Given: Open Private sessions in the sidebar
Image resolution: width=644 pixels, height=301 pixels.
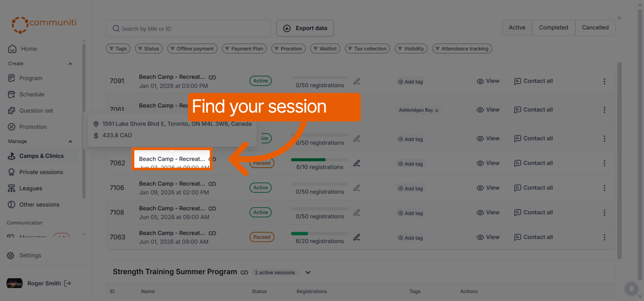Looking at the screenshot, I should (x=41, y=172).
